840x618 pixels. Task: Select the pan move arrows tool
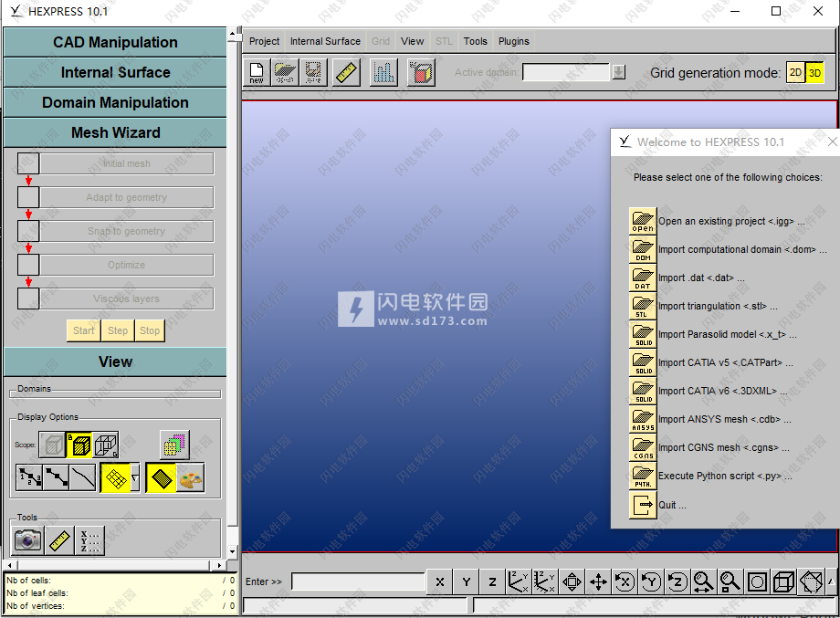(598, 581)
